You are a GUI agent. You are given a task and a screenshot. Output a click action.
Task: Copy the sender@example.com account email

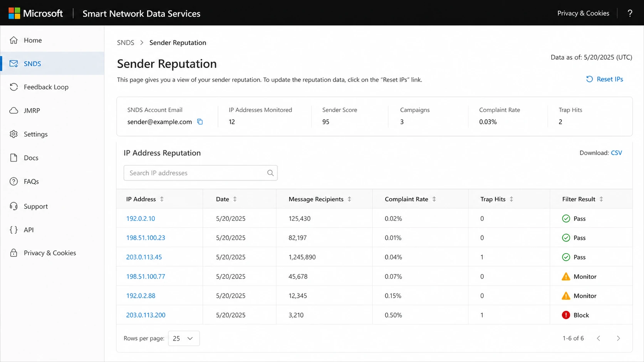coord(200,122)
